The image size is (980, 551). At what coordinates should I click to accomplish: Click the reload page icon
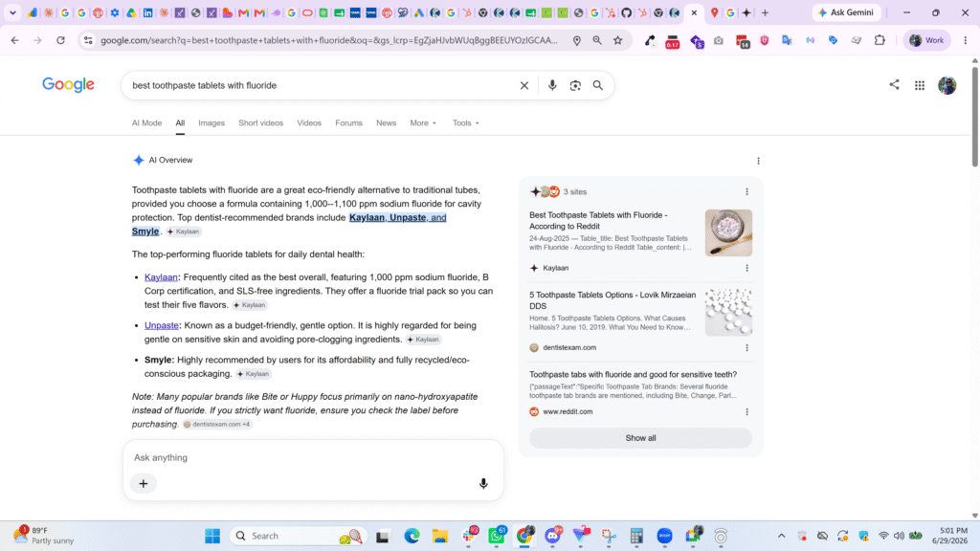pos(60,40)
